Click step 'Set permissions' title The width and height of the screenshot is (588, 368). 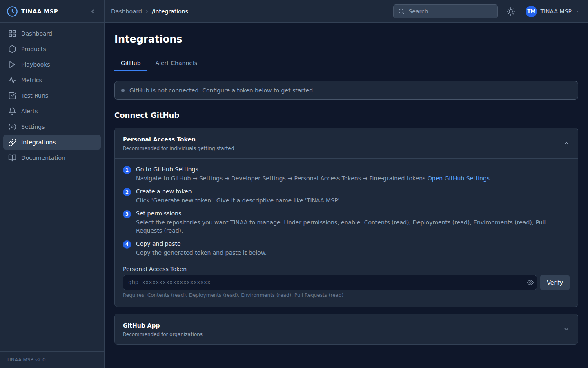pyautogui.click(x=158, y=213)
